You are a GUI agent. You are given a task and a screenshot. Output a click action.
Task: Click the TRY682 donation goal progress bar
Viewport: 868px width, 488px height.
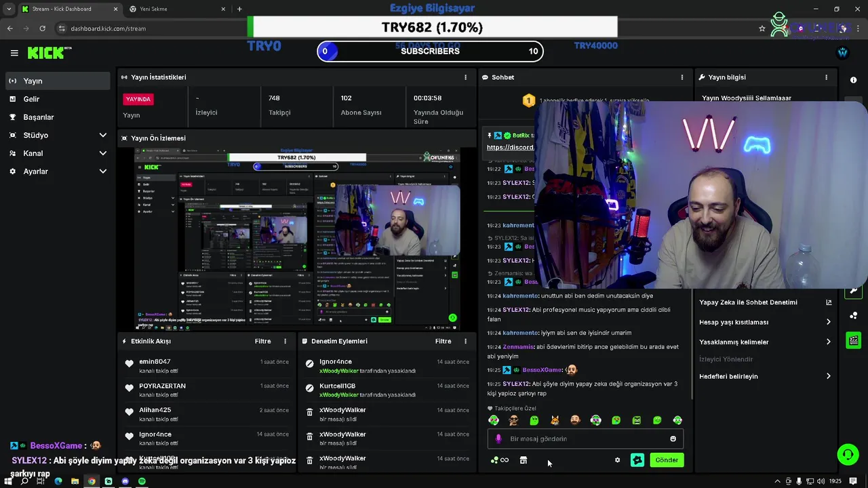pyautogui.click(x=433, y=27)
